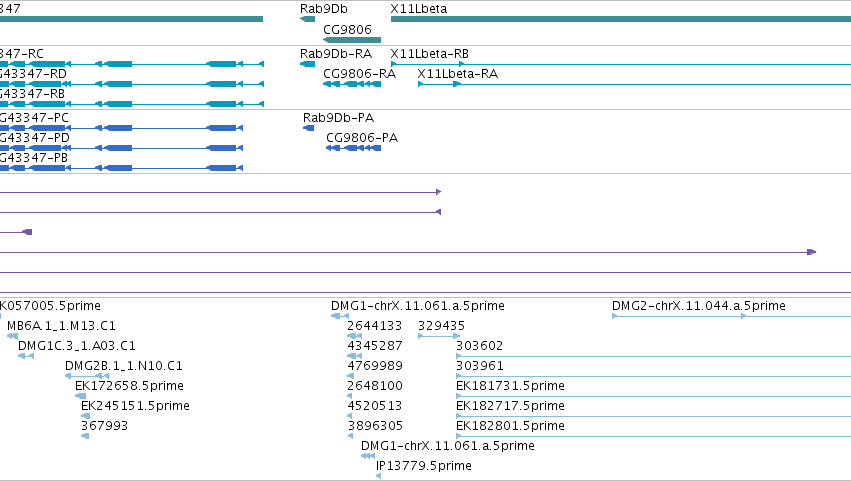Viewport: 851px width, 481px height.
Task: Select the G43347-PB protein label
Action: (x=34, y=158)
